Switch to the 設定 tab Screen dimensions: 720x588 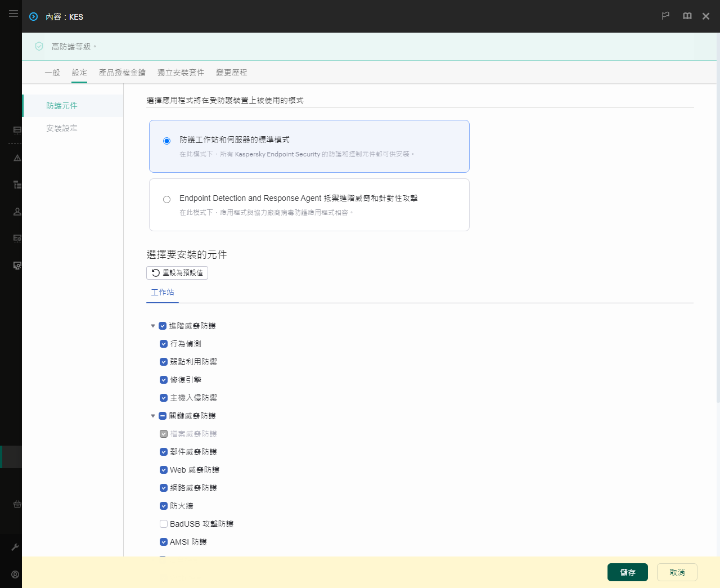click(79, 73)
